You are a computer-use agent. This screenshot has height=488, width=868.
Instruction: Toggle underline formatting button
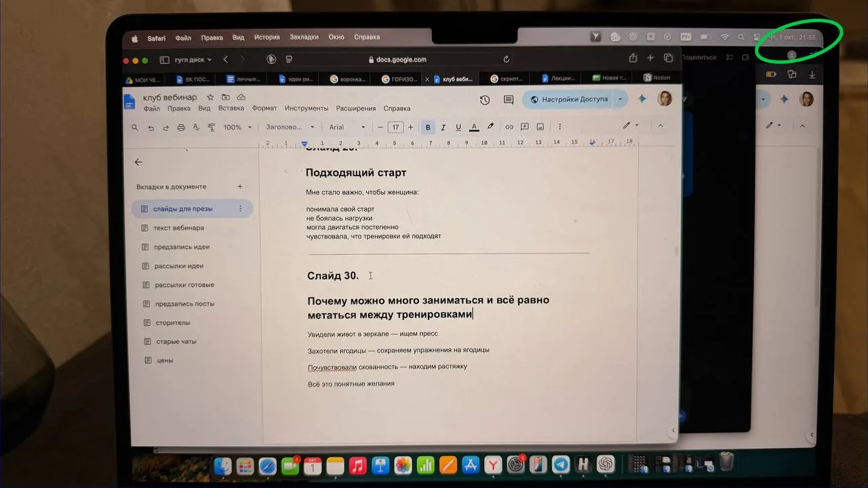(x=458, y=127)
